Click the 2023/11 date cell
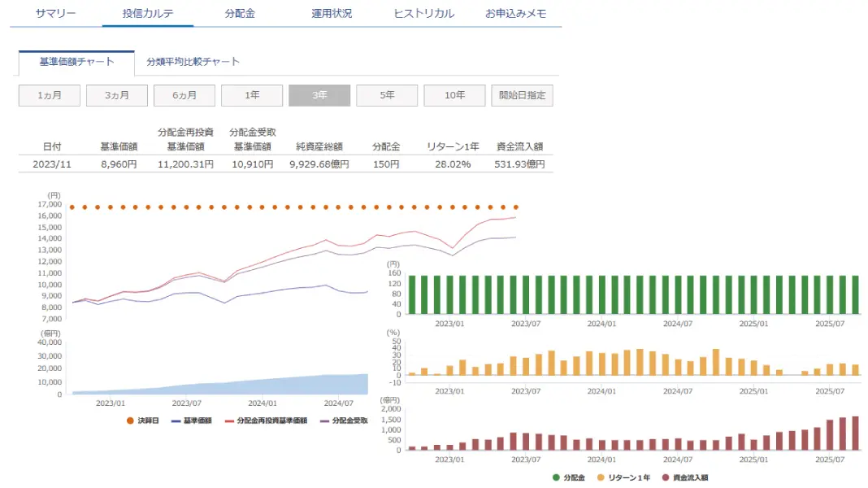Image resolution: width=868 pixels, height=488 pixels. (52, 164)
